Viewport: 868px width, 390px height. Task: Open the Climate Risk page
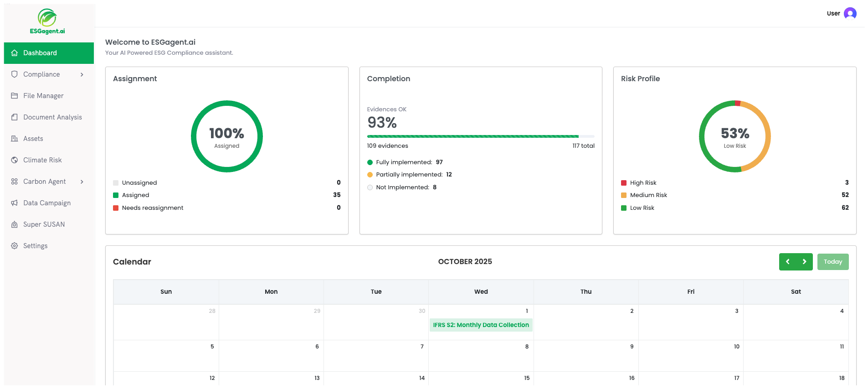(x=49, y=160)
